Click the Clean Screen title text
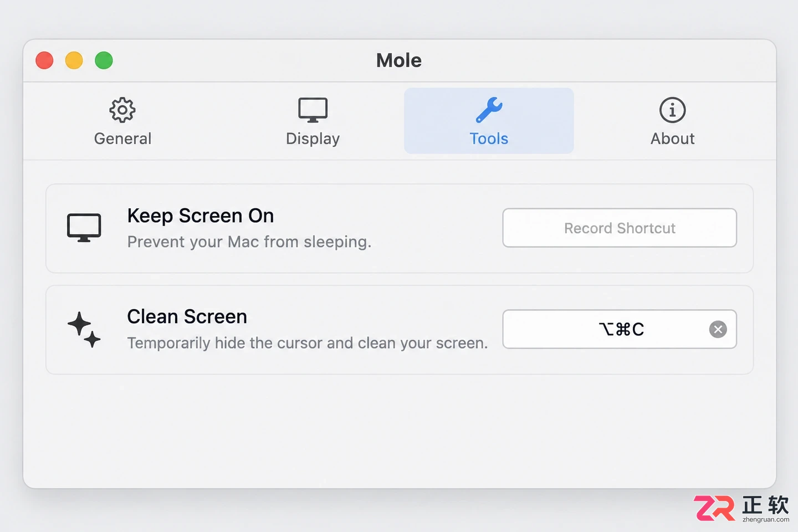Image resolution: width=798 pixels, height=532 pixels. point(187,316)
